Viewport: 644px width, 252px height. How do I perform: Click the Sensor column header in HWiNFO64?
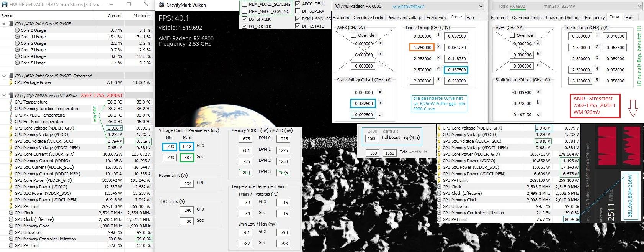pyautogui.click(x=8, y=16)
